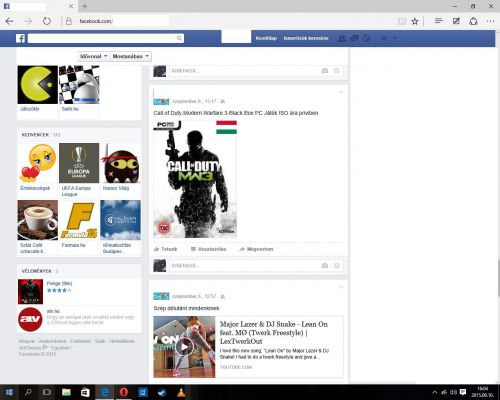Viewport: 500px width, 400px height.
Task: Open Szüle Café coffee cup thumbnail
Action: [x=38, y=220]
